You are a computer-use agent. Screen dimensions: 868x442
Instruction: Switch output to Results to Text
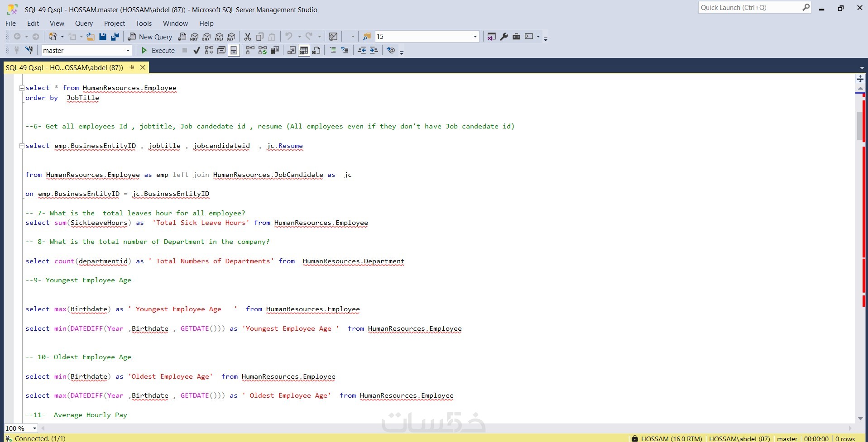point(292,50)
